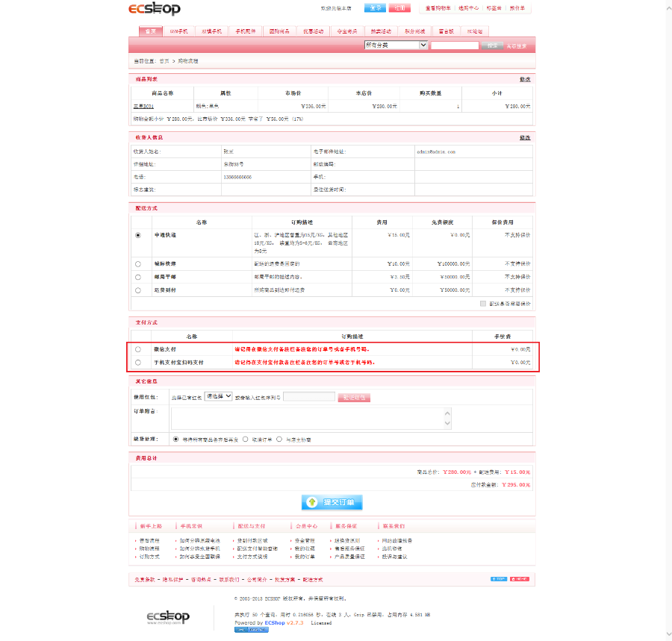Click the gray ECShop footer logo

(x=168, y=617)
